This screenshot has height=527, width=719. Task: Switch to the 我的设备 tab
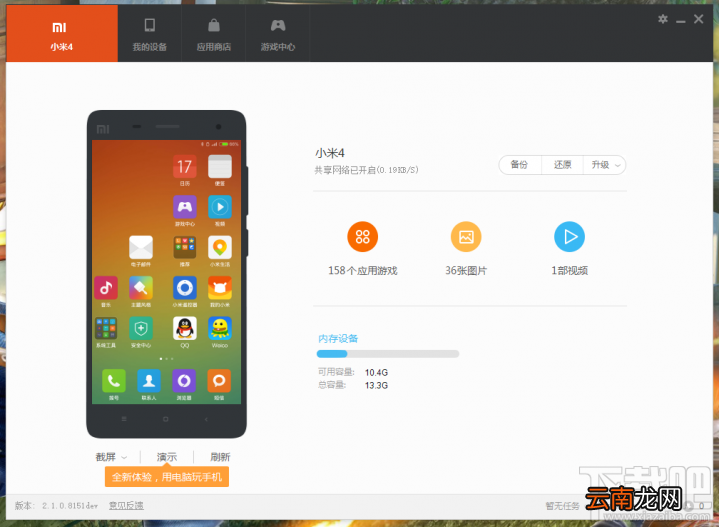[x=149, y=33]
